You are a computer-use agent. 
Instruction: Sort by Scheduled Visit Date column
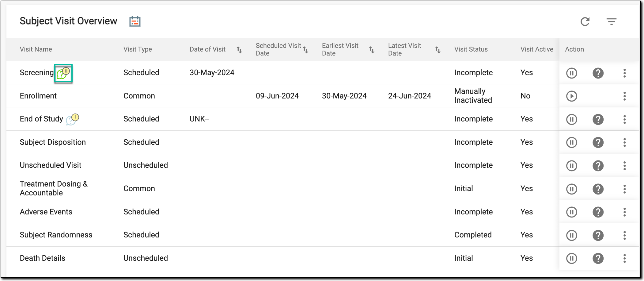pyautogui.click(x=305, y=49)
